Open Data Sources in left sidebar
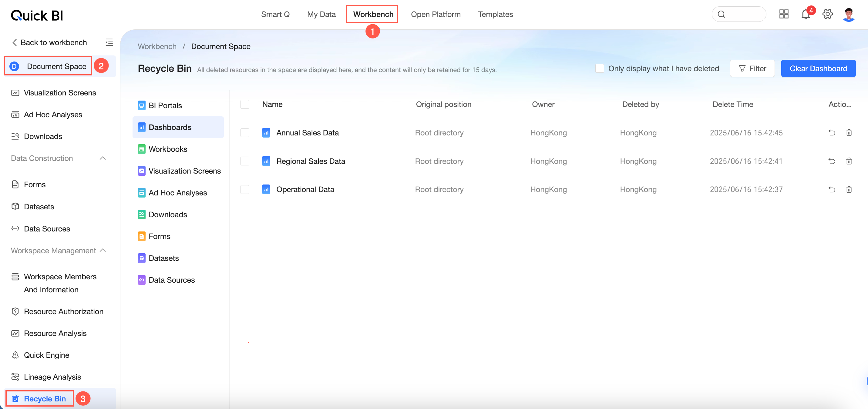The image size is (868, 409). 47,228
